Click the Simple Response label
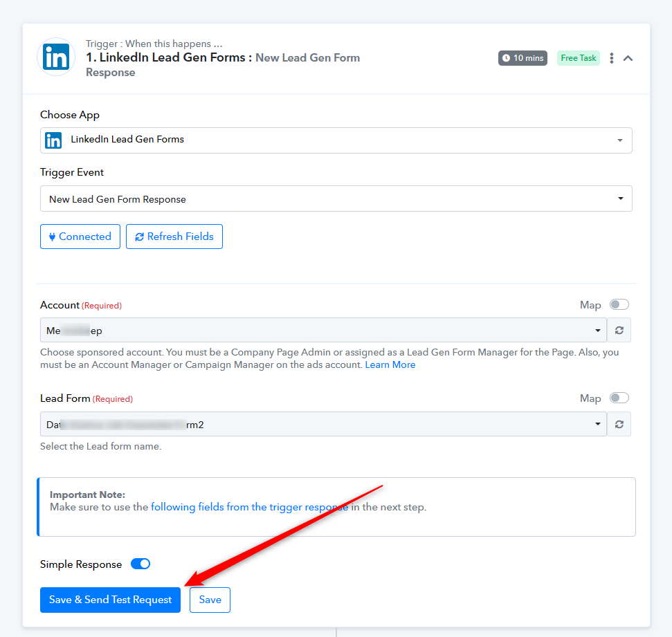This screenshot has height=637, width=672. pos(81,564)
